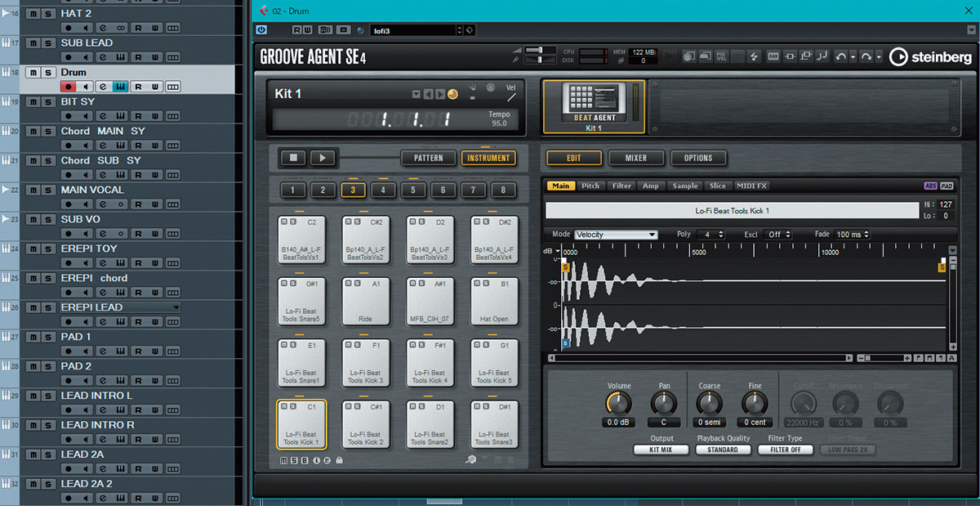Viewport: 980px width, 506px height.
Task: Switch pads to Pattern mode
Action: (428, 158)
